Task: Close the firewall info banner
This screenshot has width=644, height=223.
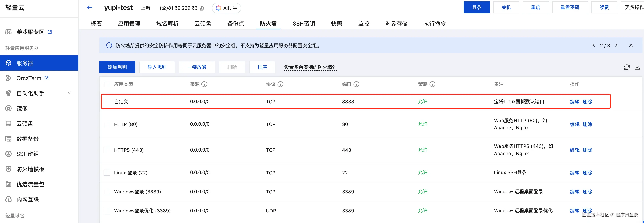Action: (631, 45)
